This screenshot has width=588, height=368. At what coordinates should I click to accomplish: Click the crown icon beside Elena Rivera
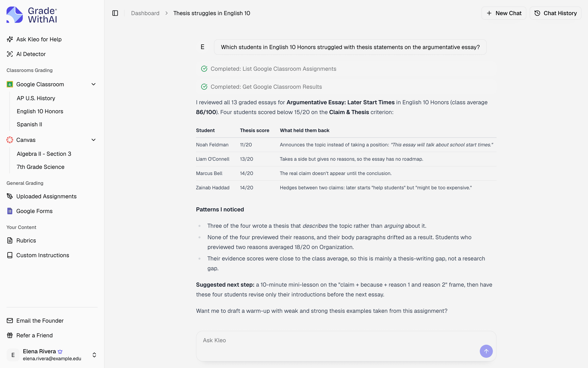click(60, 351)
